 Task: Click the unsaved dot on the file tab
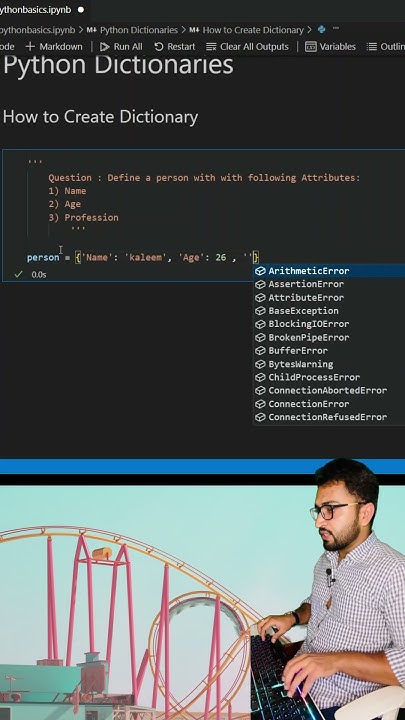pos(81,10)
